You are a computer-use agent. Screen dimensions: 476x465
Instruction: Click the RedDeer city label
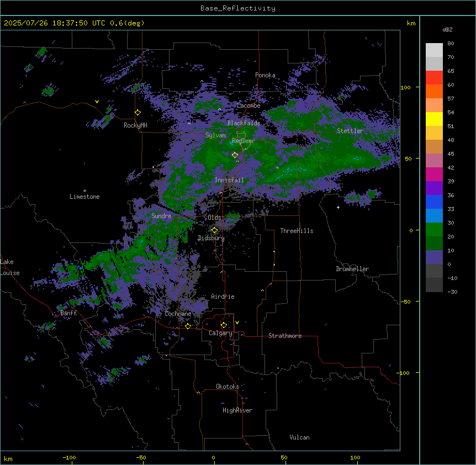(243, 141)
